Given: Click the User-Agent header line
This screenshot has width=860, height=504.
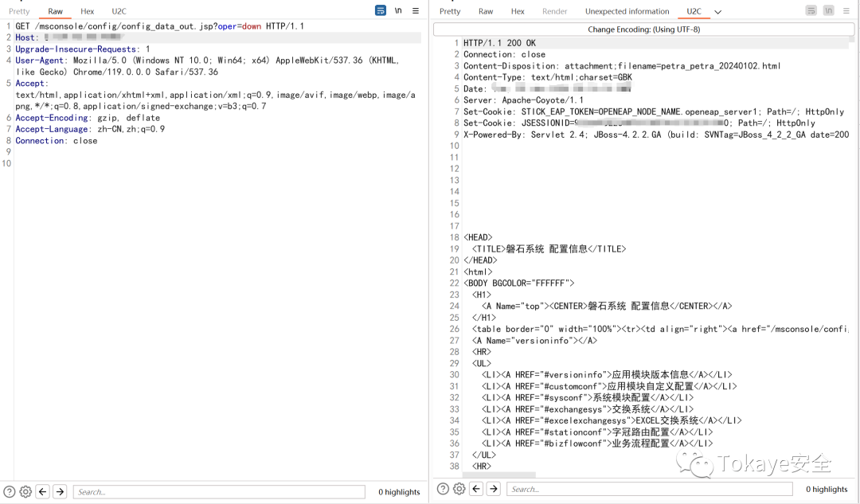Looking at the screenshot, I should click(207, 66).
